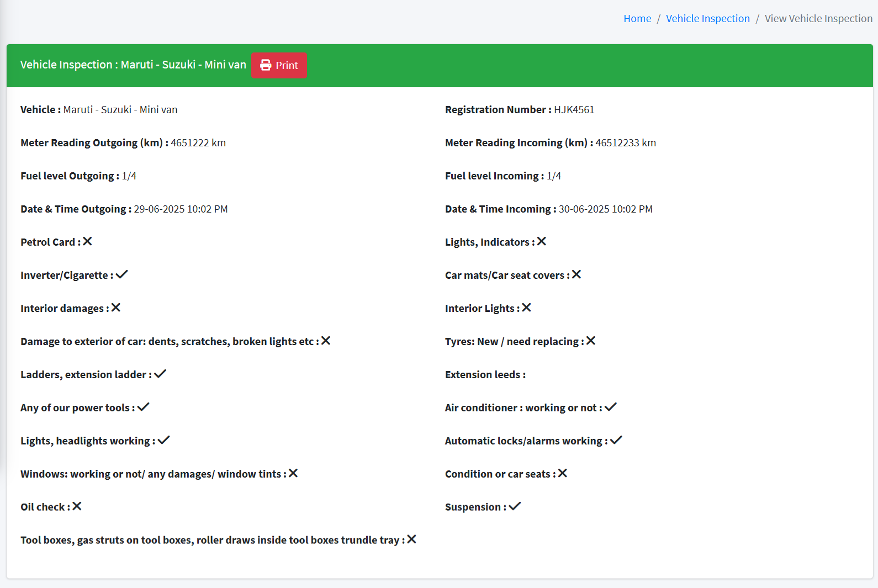Select View Vehicle Inspection breadcrumb text
Viewport: 878px width, 588px height.
click(818, 19)
